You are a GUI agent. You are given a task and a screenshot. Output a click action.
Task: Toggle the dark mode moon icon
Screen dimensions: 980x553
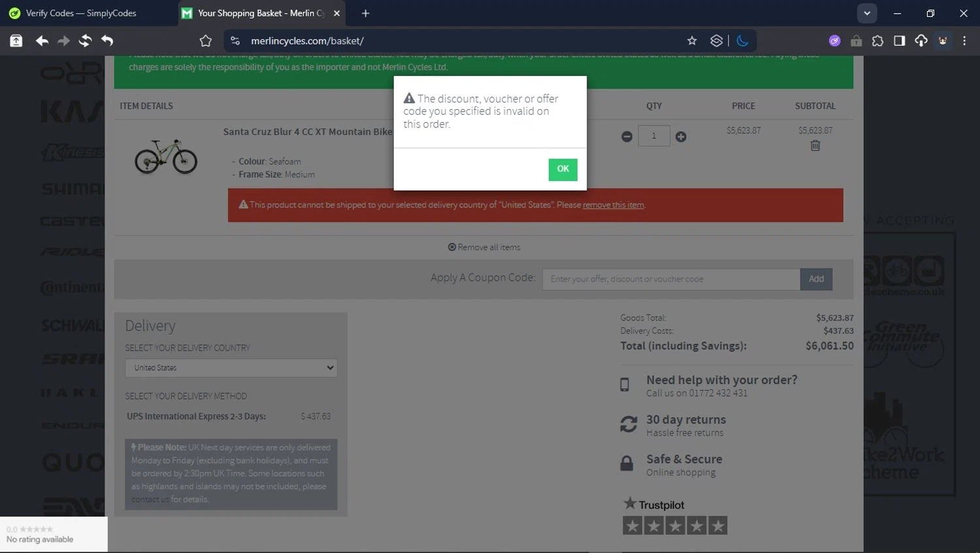point(742,41)
